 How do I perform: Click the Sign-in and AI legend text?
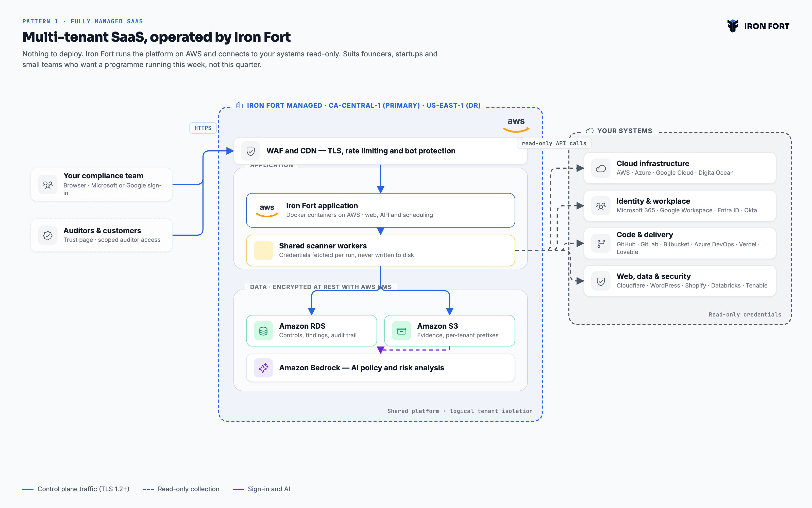[269, 489]
